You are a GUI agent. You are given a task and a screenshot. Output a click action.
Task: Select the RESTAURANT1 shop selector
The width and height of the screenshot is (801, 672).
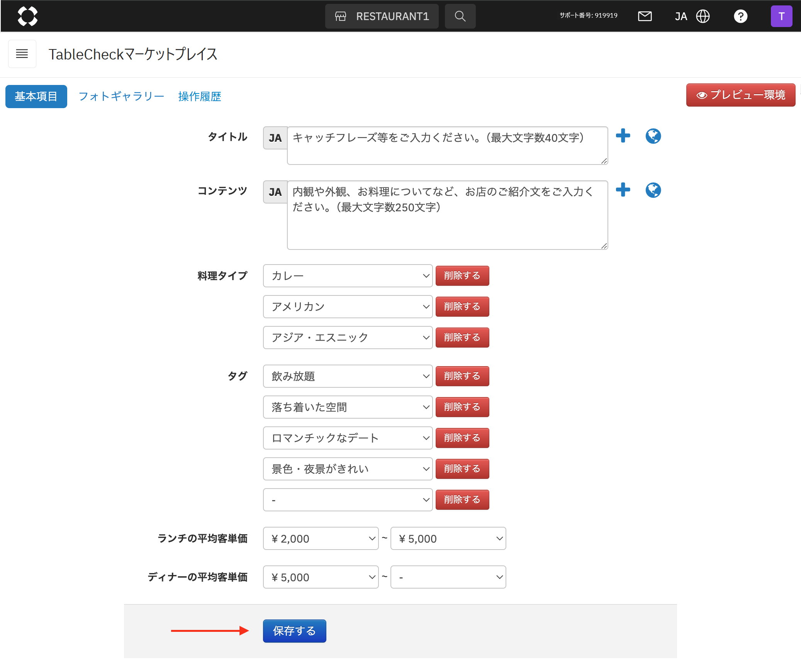382,16
